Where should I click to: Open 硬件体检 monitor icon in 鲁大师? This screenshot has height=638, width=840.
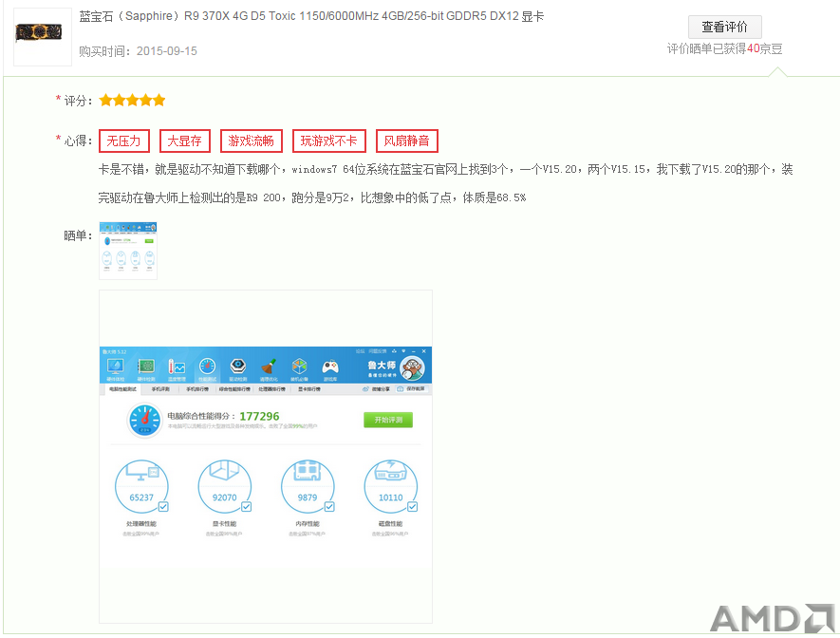(115, 368)
